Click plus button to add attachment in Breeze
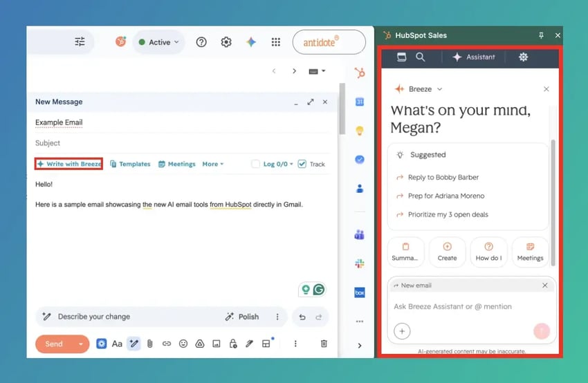This screenshot has width=588, height=383. [x=402, y=331]
